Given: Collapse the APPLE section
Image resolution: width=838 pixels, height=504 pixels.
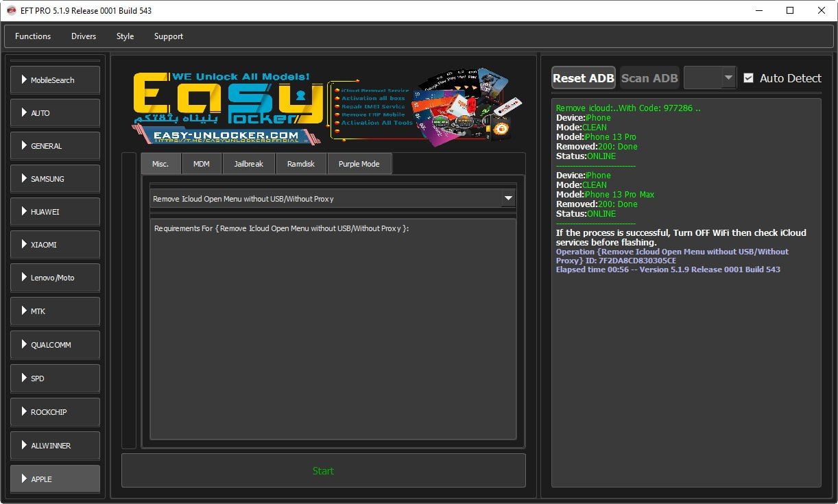Looking at the screenshot, I should 55,479.
